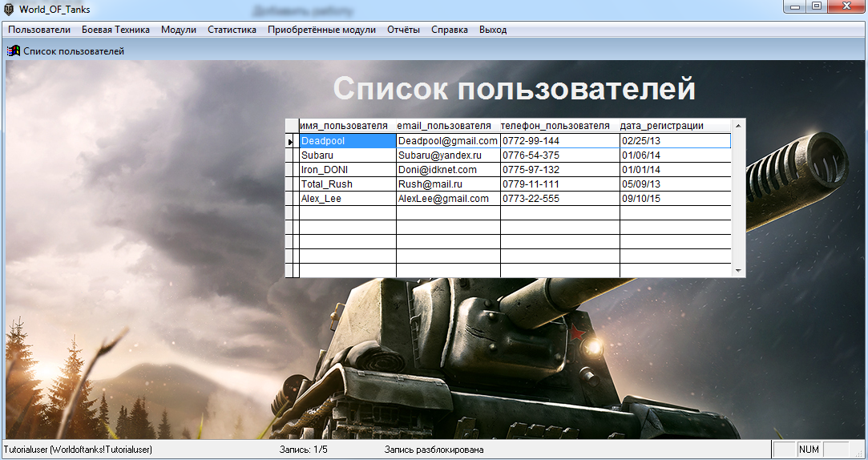The image size is (868, 460).
Task: Click the телефон_пользователя column header
Action: [560, 126]
